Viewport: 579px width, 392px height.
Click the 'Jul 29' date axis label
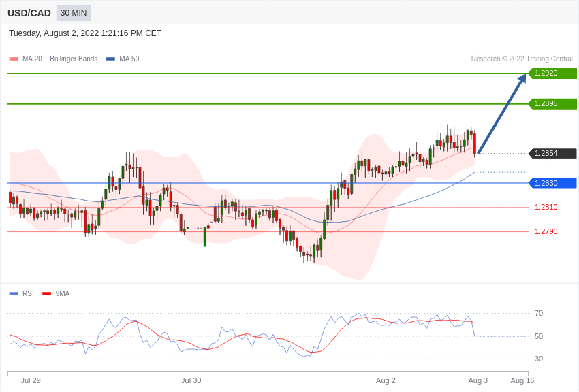(31, 380)
